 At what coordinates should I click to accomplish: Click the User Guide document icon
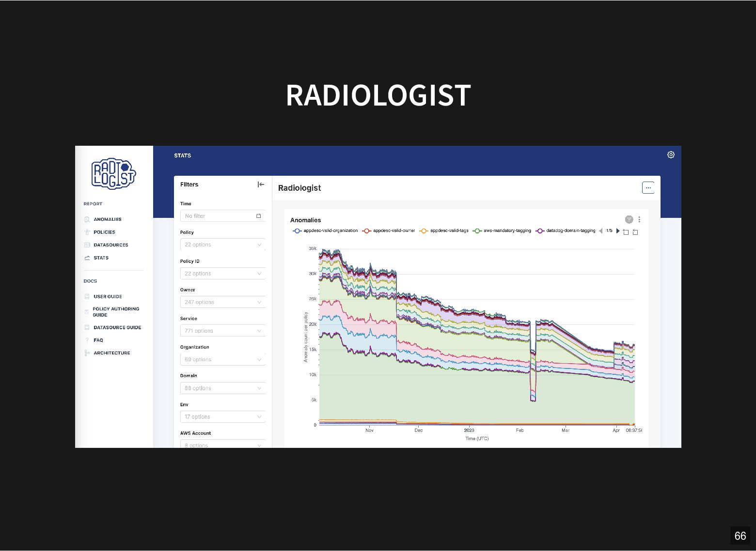tap(87, 296)
